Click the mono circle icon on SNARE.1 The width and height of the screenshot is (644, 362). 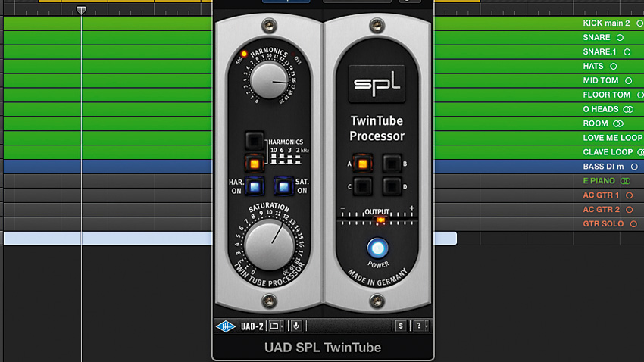(x=627, y=52)
